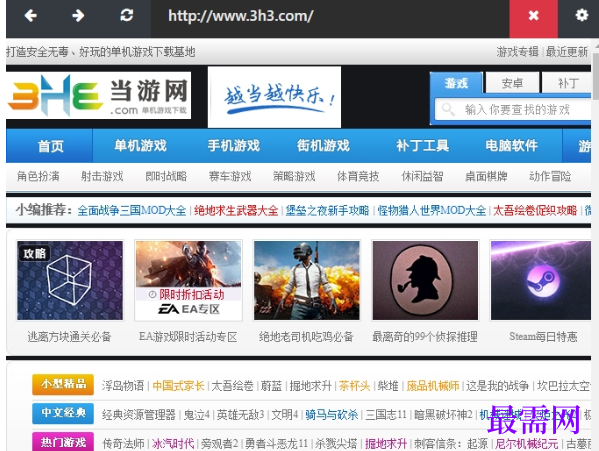Click the browser forward arrow

[x=78, y=16]
